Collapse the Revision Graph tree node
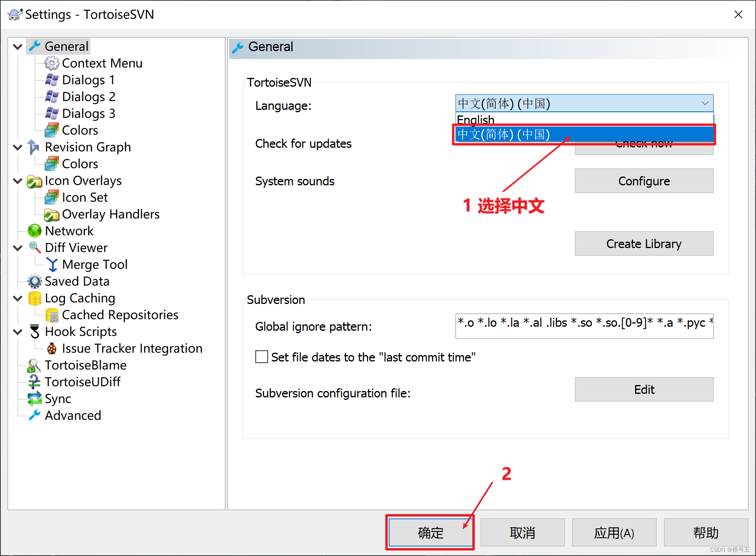The width and height of the screenshot is (756, 556). coord(18,147)
